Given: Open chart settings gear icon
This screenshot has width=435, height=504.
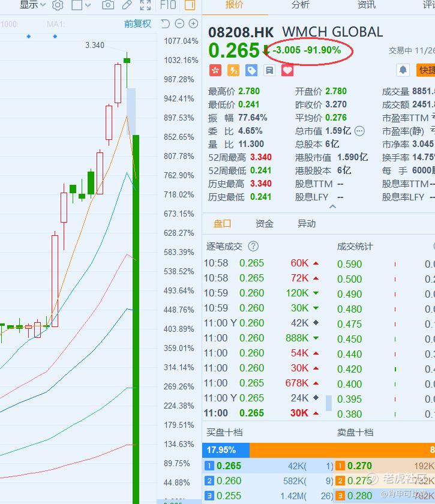Looking at the screenshot, I should point(58,5).
